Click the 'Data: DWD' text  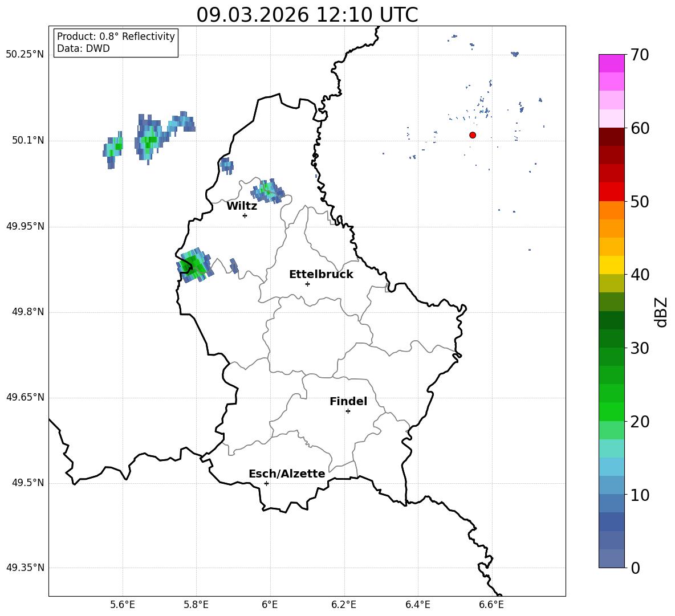[x=83, y=48]
